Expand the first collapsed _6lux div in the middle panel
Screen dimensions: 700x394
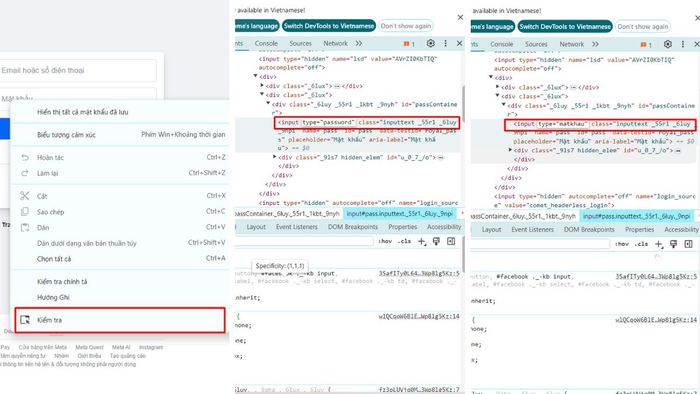coord(262,86)
